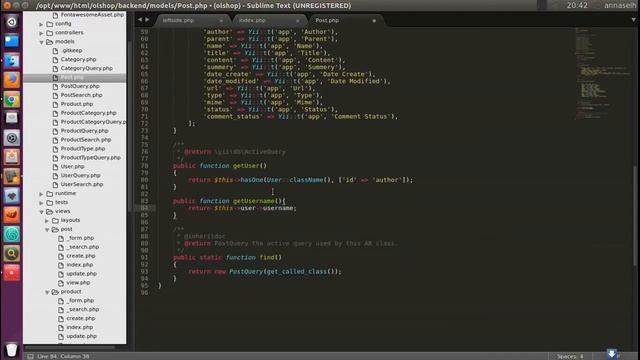
Task: Click the left tab-scroll arrow
Action: pos(140,20)
